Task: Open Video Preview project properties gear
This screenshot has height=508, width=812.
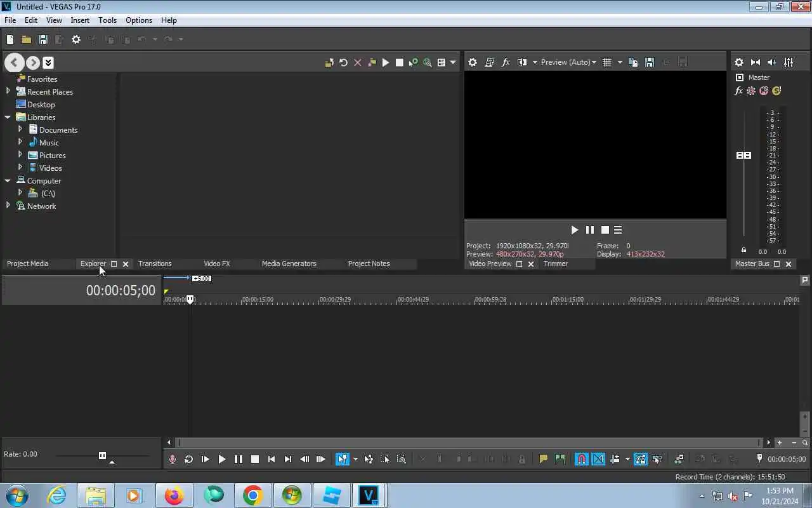Action: (x=473, y=62)
